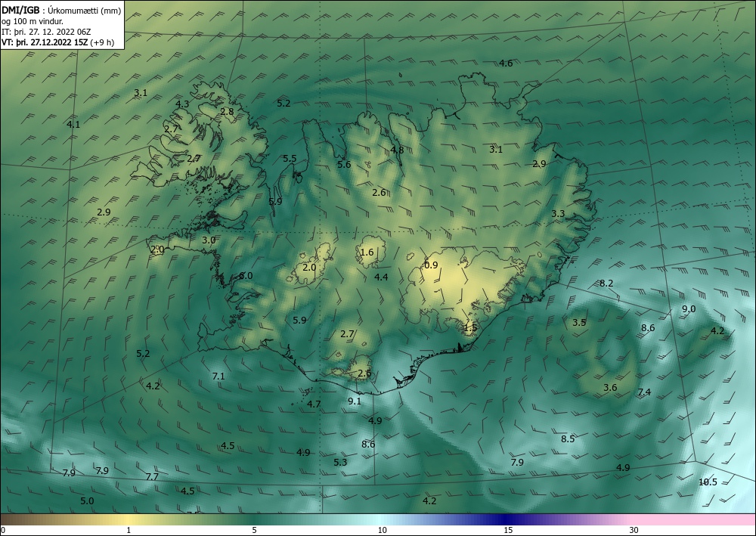
Task: Click the 9.1 value off the south coast
Action: (355, 401)
